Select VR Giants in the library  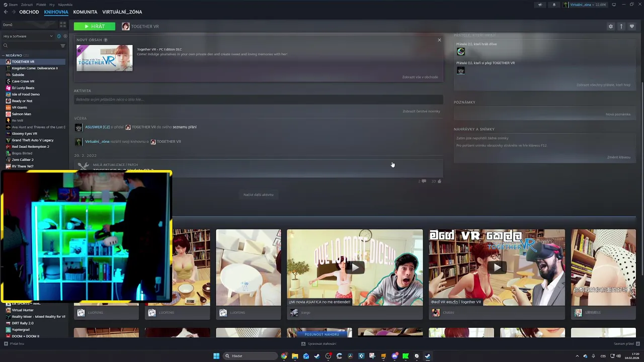pyautogui.click(x=19, y=107)
